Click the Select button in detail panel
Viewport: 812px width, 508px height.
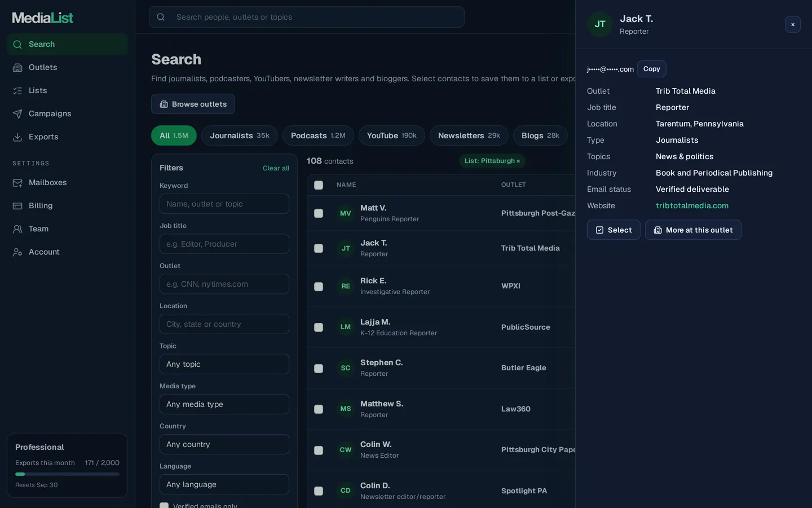(614, 230)
